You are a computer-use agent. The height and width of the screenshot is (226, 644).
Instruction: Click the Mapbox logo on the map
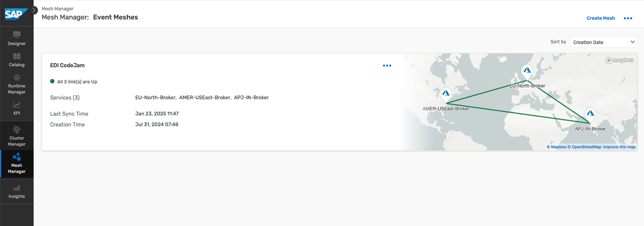coord(619,60)
